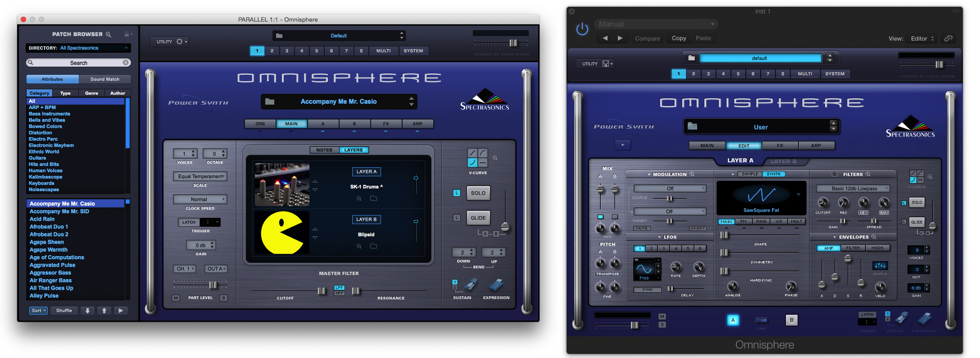Click the Expression pedal icon in left window
Screen dimensions: 980x358
(x=496, y=285)
